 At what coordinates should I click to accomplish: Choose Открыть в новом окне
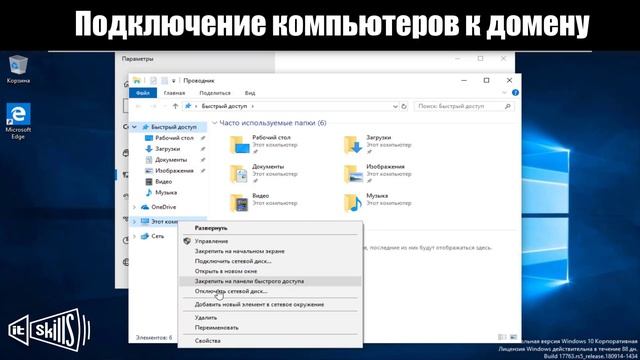point(270,271)
